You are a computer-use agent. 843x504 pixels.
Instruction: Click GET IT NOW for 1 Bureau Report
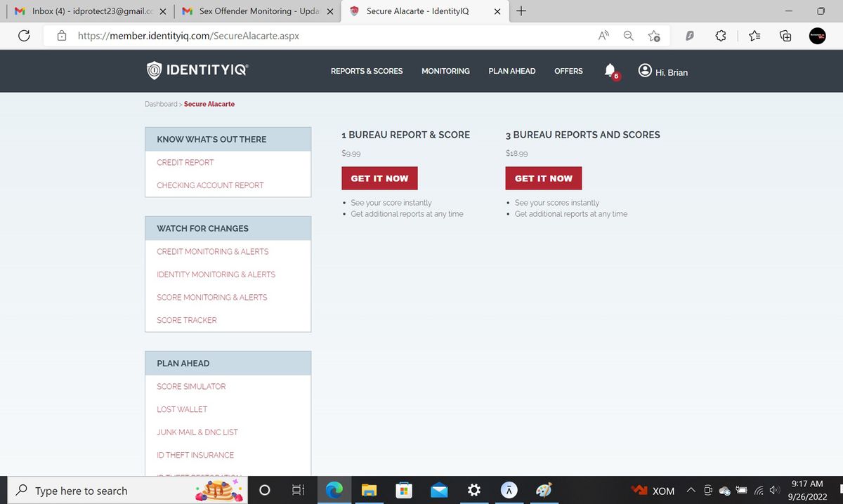pyautogui.click(x=379, y=178)
